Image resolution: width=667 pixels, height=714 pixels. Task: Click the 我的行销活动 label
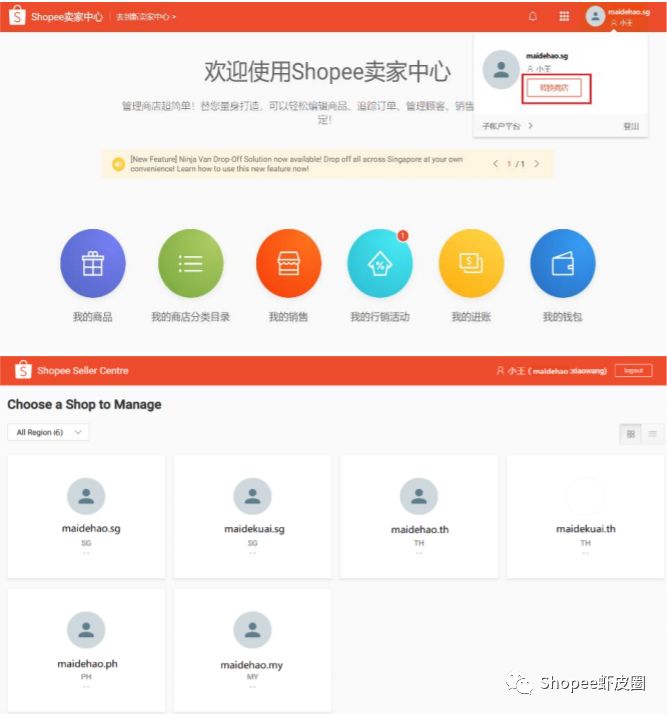pyautogui.click(x=380, y=317)
